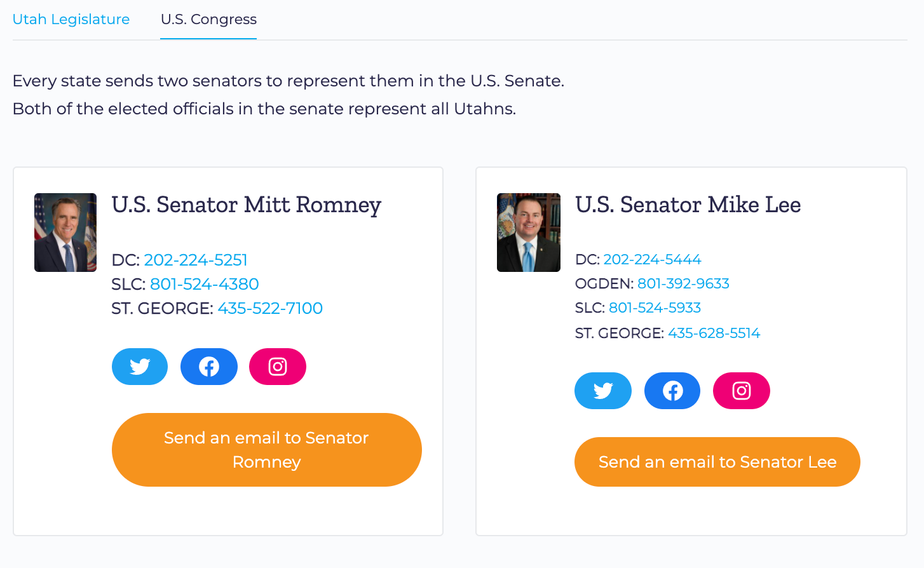Viewport: 924px width, 568px height.
Task: Open Mitt Romney's Twitter icon
Action: click(140, 367)
